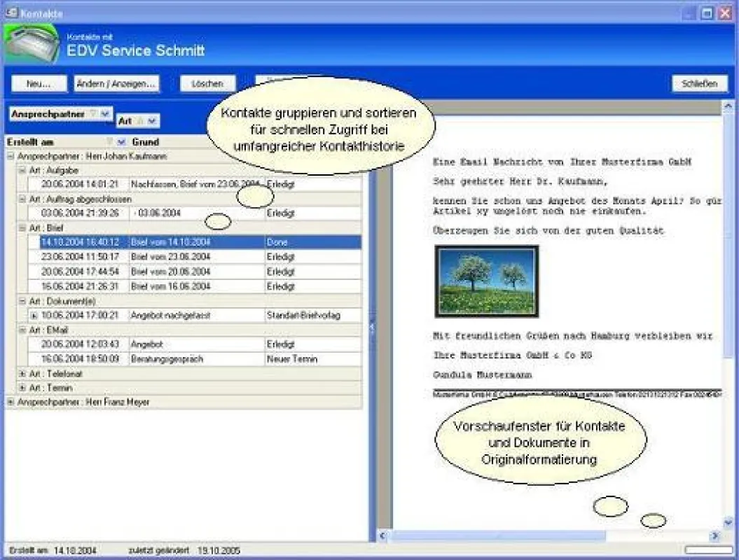Click the EDV Service Schmitt header logo
Screen dimensions: 739x560
tap(32, 45)
